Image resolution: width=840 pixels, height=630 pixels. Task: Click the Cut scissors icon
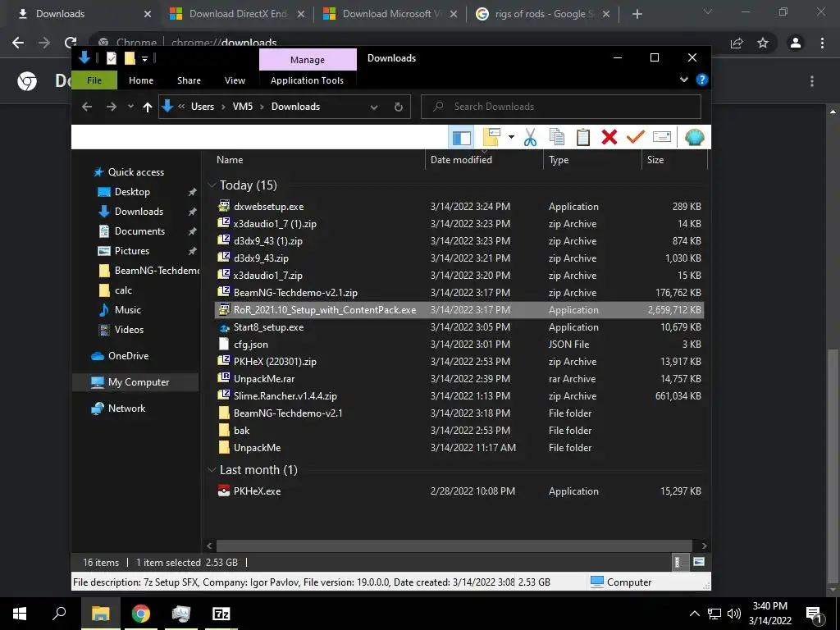(x=530, y=138)
